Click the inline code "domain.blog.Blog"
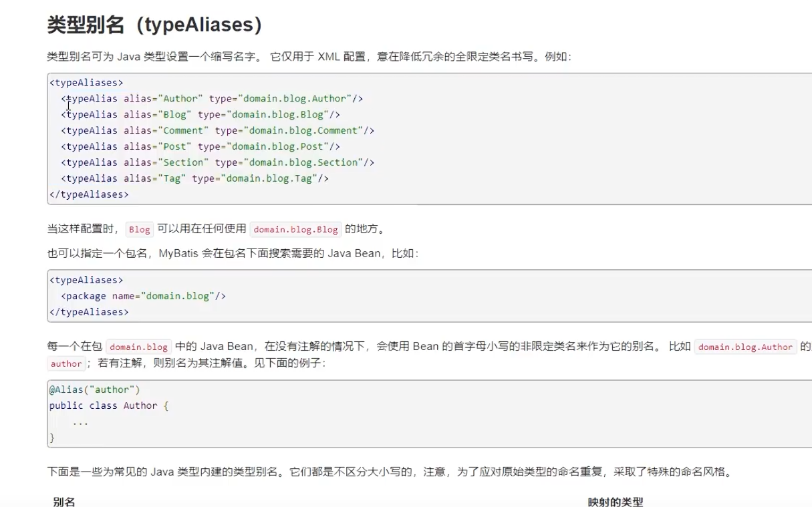 [x=295, y=230]
